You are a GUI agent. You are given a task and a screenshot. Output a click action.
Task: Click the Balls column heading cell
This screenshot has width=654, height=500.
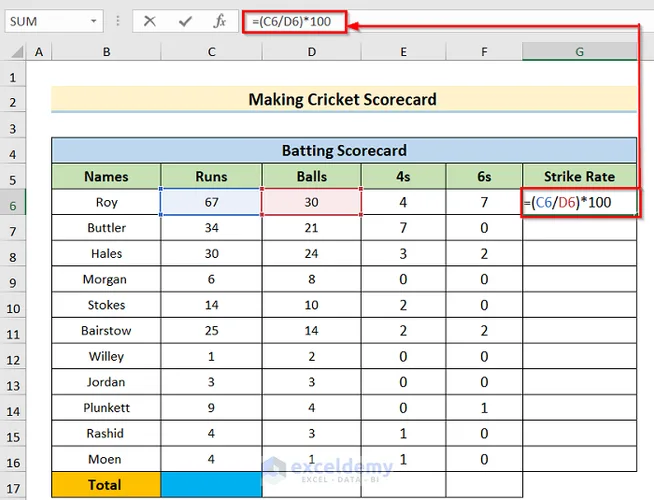pos(312,176)
